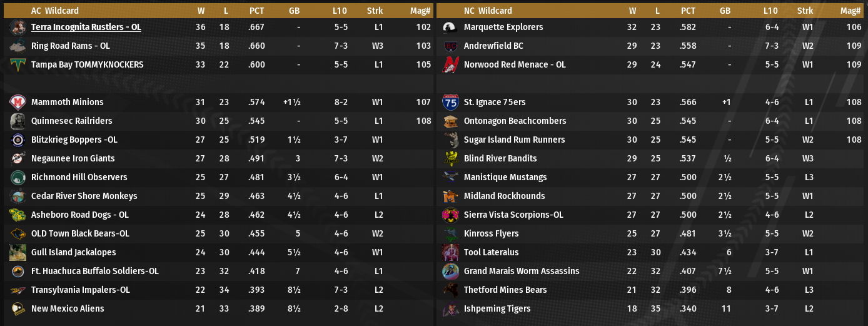Image resolution: width=868 pixels, height=326 pixels.
Task: Click the Sierra Vista Scorpions logo icon
Action: tap(450, 215)
